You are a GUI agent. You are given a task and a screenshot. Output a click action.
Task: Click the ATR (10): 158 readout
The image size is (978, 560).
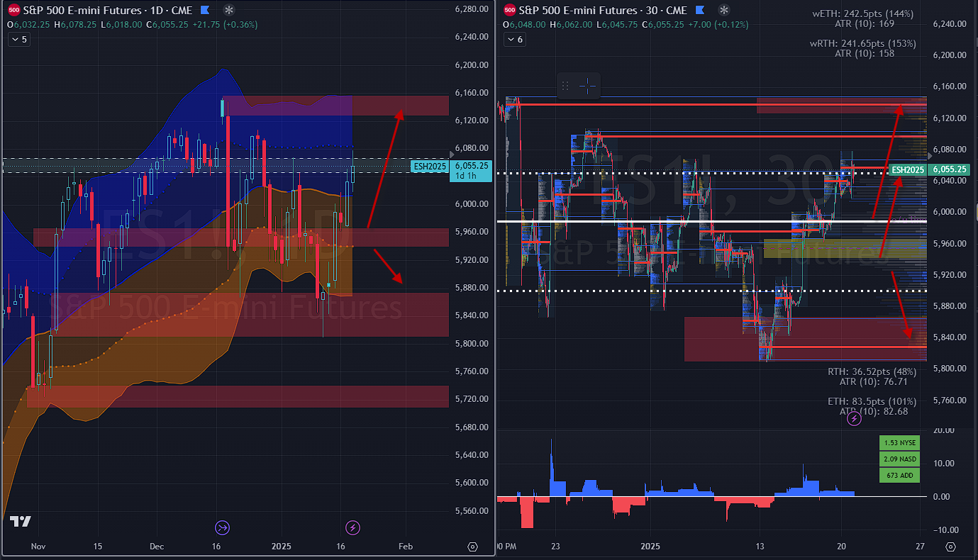(865, 53)
